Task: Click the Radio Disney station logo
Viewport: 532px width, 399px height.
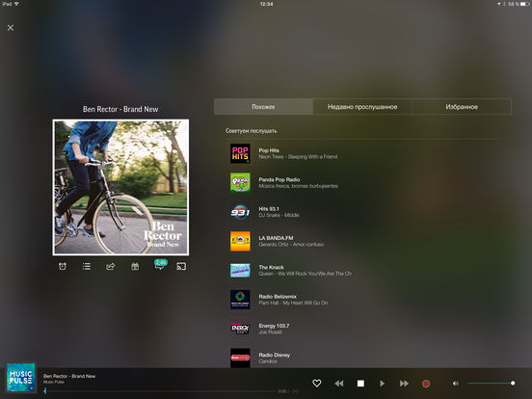Action: point(240,358)
